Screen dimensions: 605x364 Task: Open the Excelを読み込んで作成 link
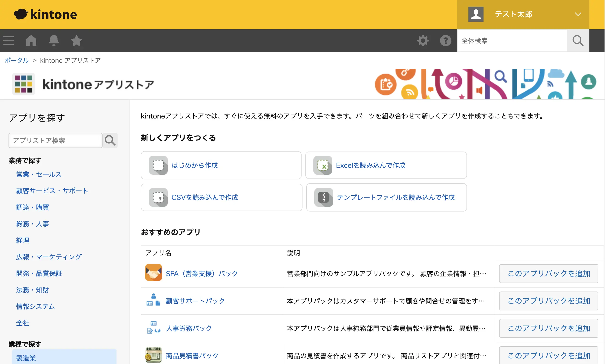(371, 165)
